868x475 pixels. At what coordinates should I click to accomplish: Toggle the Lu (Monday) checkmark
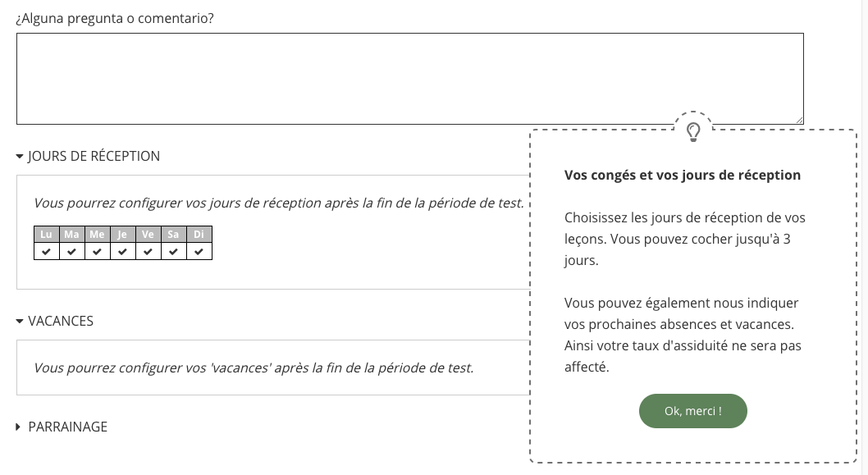(x=46, y=251)
